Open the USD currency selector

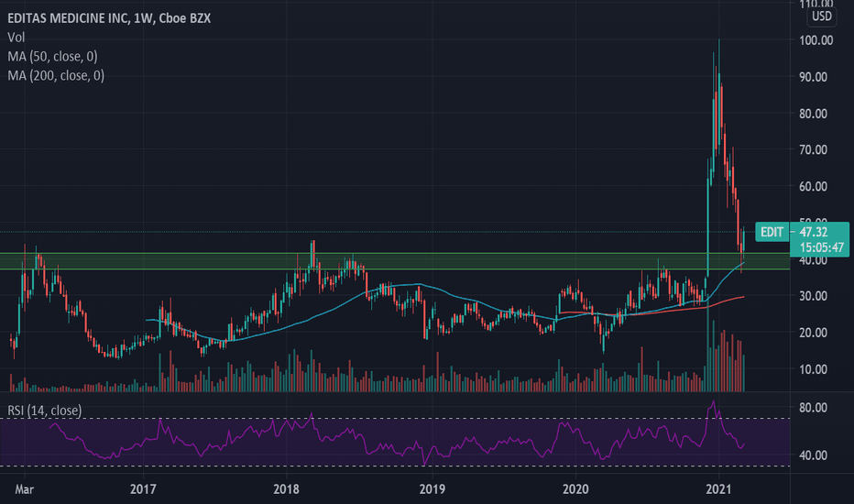(x=821, y=16)
